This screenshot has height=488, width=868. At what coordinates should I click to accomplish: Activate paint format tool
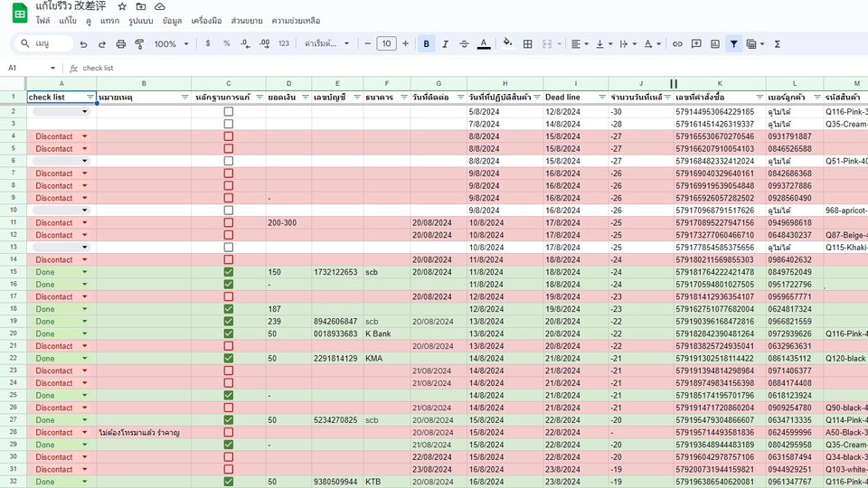coord(139,43)
